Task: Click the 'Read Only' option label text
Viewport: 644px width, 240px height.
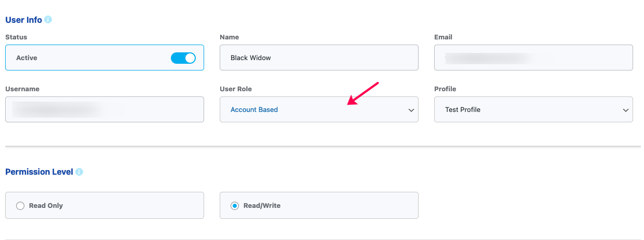Action: coord(46,206)
